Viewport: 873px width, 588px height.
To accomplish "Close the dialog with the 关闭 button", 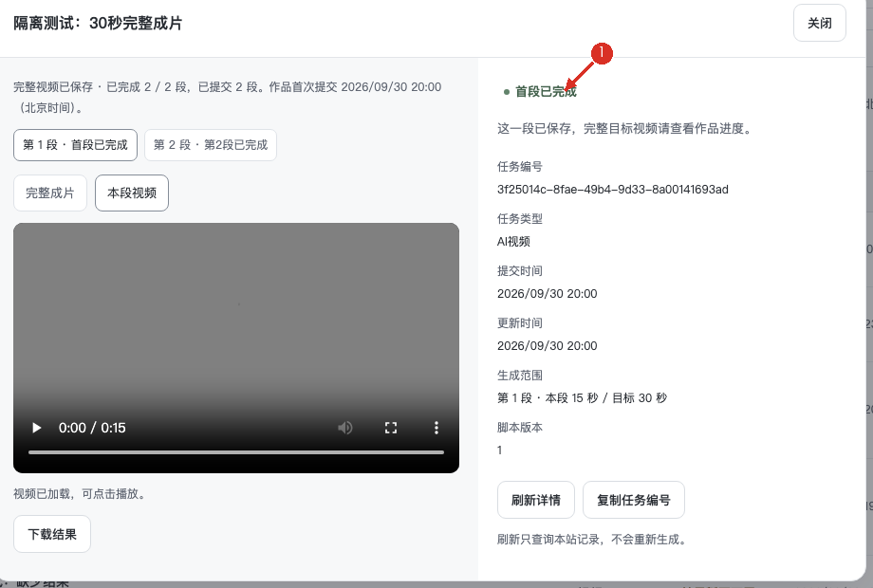I will point(820,23).
